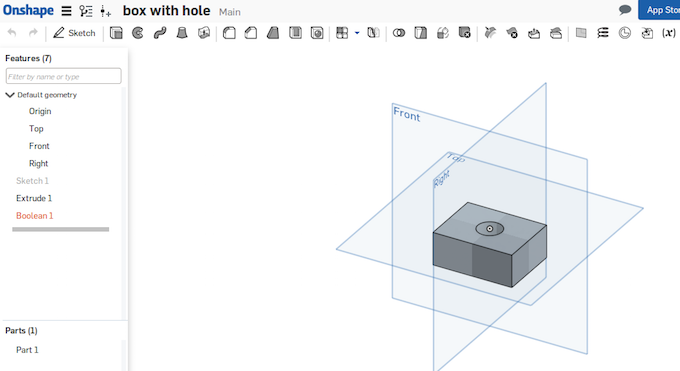Click the Onshape logo

tap(28, 10)
